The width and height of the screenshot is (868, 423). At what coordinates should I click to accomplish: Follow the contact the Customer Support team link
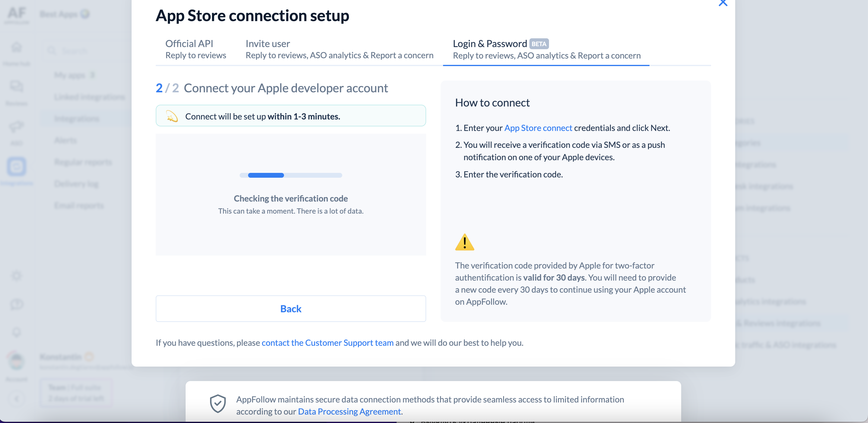pyautogui.click(x=327, y=342)
